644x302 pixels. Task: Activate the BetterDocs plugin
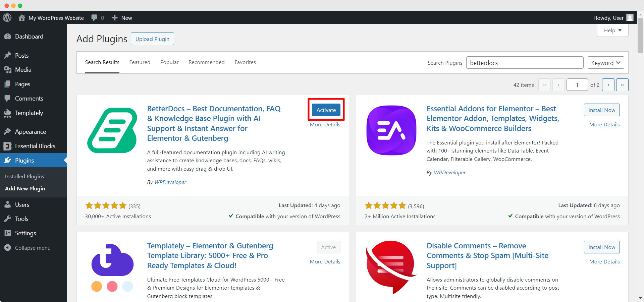click(x=326, y=110)
